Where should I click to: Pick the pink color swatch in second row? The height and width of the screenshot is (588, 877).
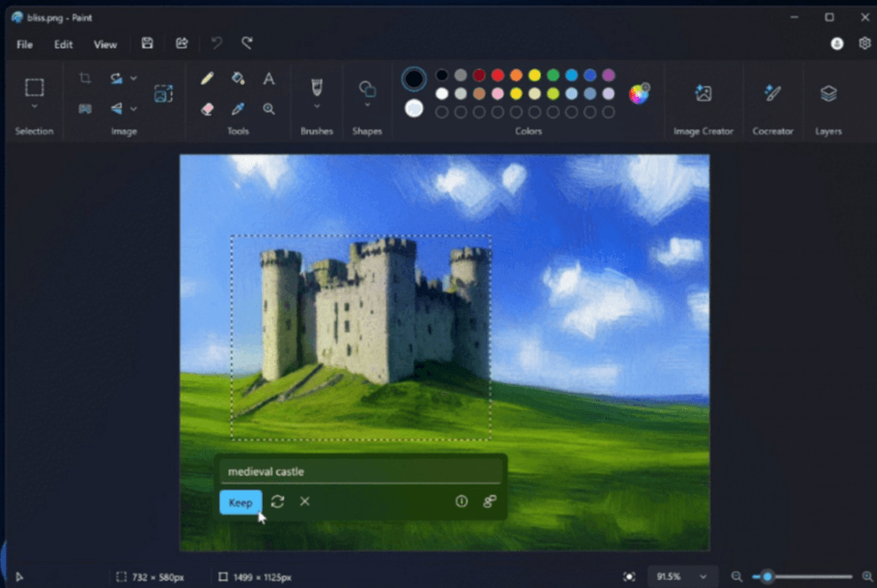pos(498,93)
